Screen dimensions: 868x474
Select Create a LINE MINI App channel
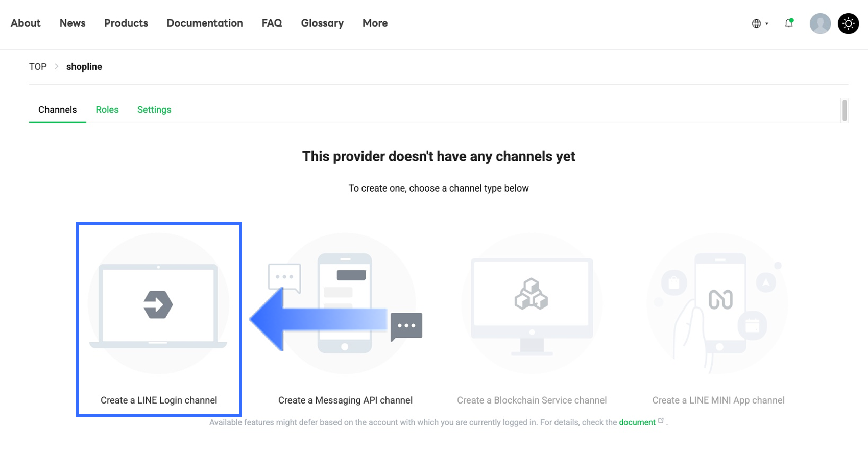(718, 400)
